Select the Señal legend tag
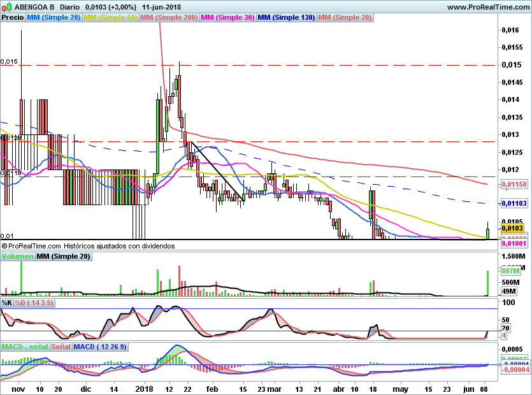This screenshot has height=395, width=532. pyautogui.click(x=61, y=347)
